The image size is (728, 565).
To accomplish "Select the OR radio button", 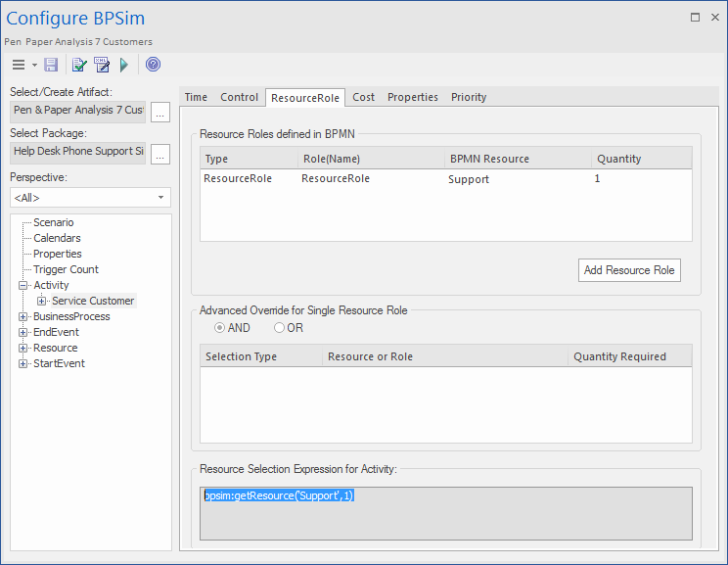I will coord(280,328).
